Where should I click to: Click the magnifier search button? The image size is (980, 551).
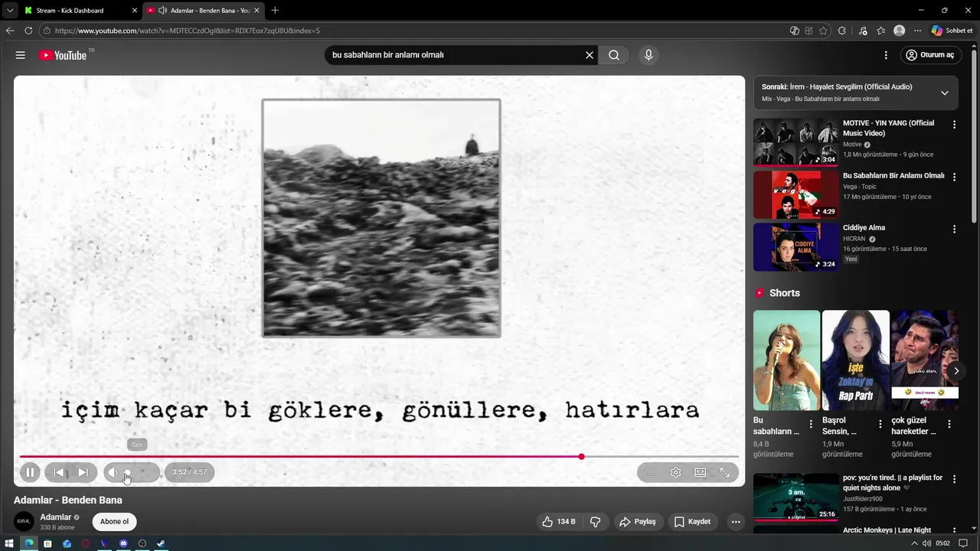click(614, 55)
